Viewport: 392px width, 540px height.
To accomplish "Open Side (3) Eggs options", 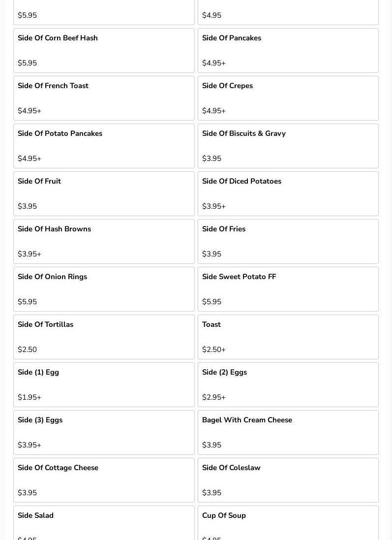I will pyautogui.click(x=104, y=432).
